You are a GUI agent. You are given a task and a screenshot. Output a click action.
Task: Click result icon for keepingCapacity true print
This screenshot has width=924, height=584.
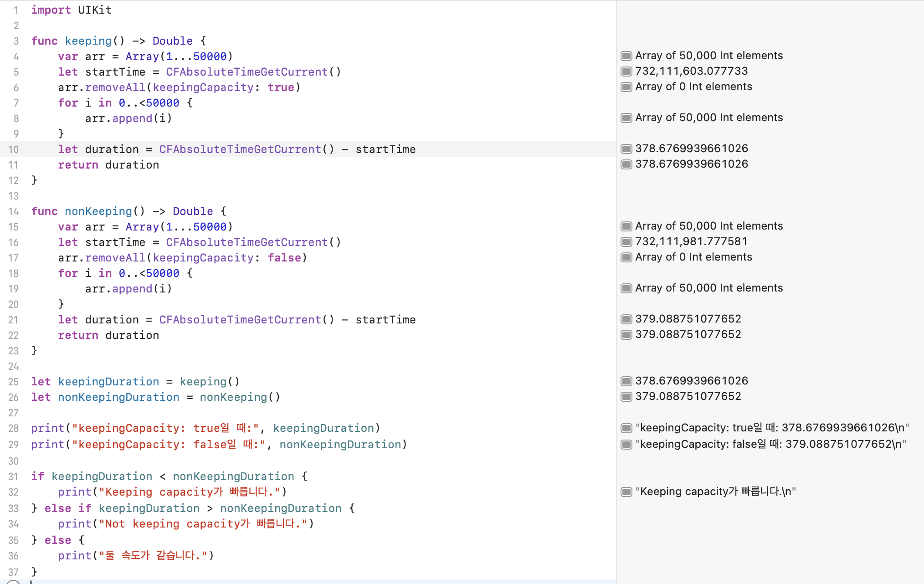(x=626, y=428)
